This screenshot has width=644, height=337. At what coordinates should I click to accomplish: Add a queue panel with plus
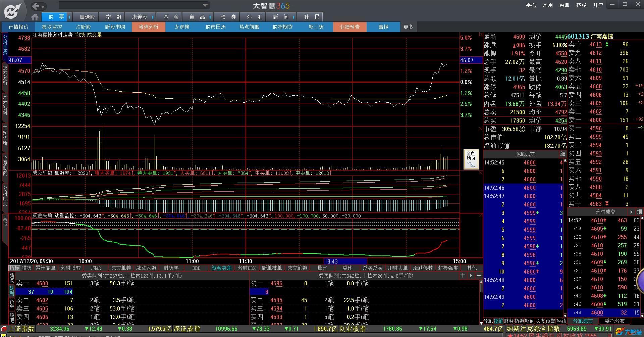tap(463, 276)
